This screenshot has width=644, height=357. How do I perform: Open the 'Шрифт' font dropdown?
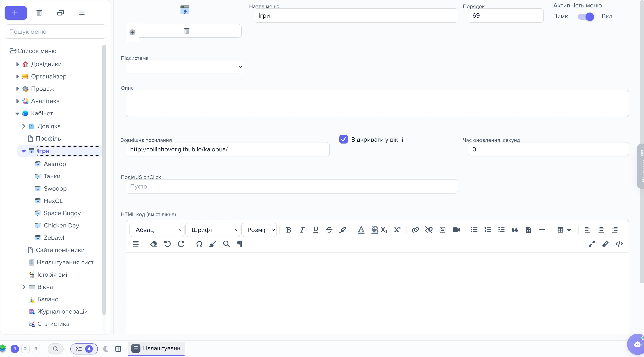(213, 230)
